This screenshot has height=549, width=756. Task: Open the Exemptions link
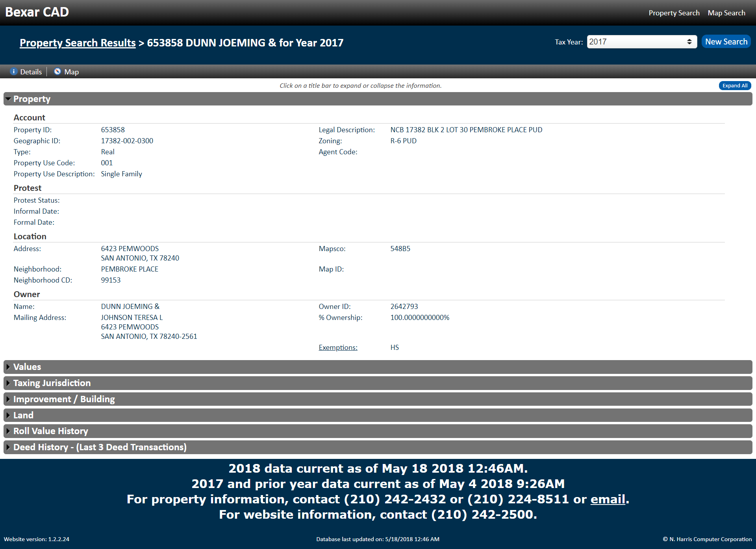(338, 348)
